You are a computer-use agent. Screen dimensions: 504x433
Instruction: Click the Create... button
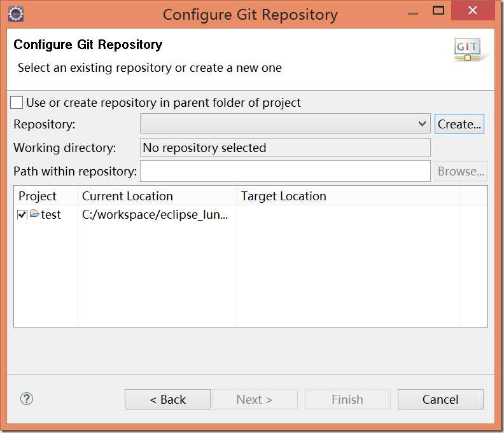tap(459, 124)
